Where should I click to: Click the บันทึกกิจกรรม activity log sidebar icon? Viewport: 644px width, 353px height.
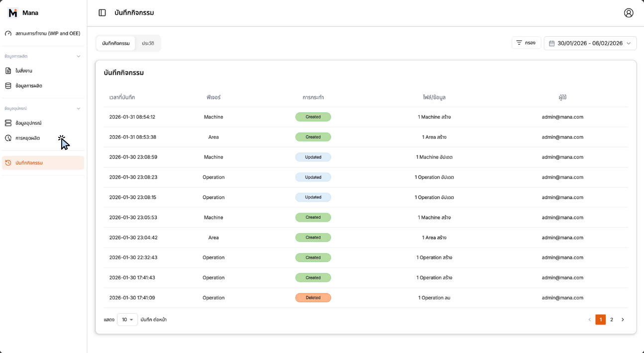coord(8,163)
